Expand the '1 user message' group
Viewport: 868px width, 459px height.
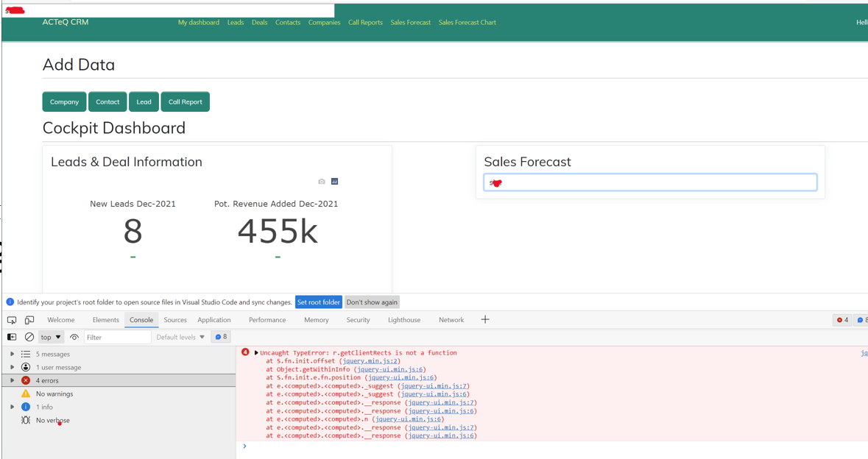(13, 367)
